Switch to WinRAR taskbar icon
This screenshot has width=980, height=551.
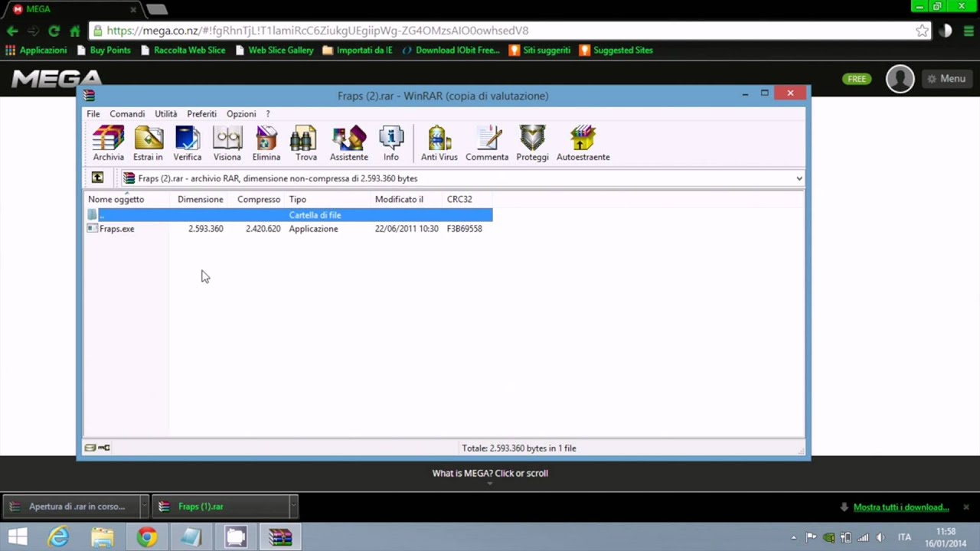coord(280,537)
